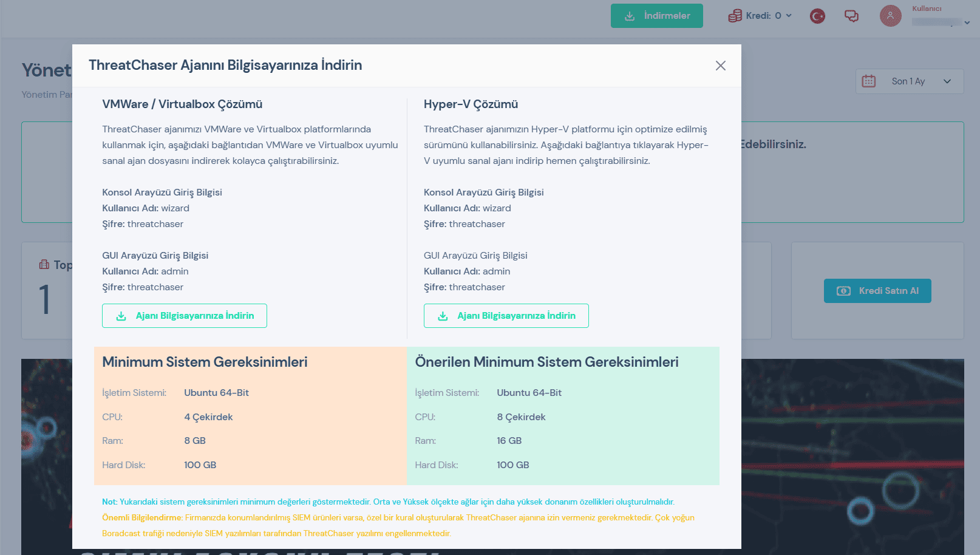Close the ThreatChaser download dialog

pos(720,66)
